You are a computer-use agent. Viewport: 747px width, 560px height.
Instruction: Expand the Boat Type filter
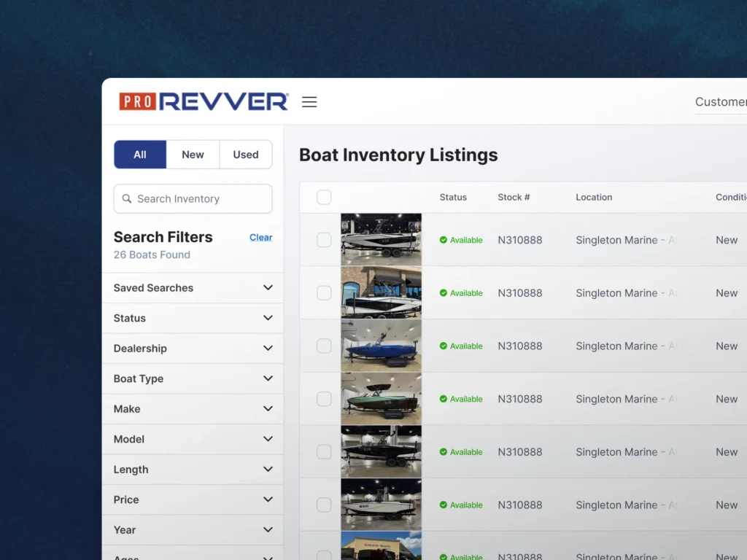click(268, 378)
